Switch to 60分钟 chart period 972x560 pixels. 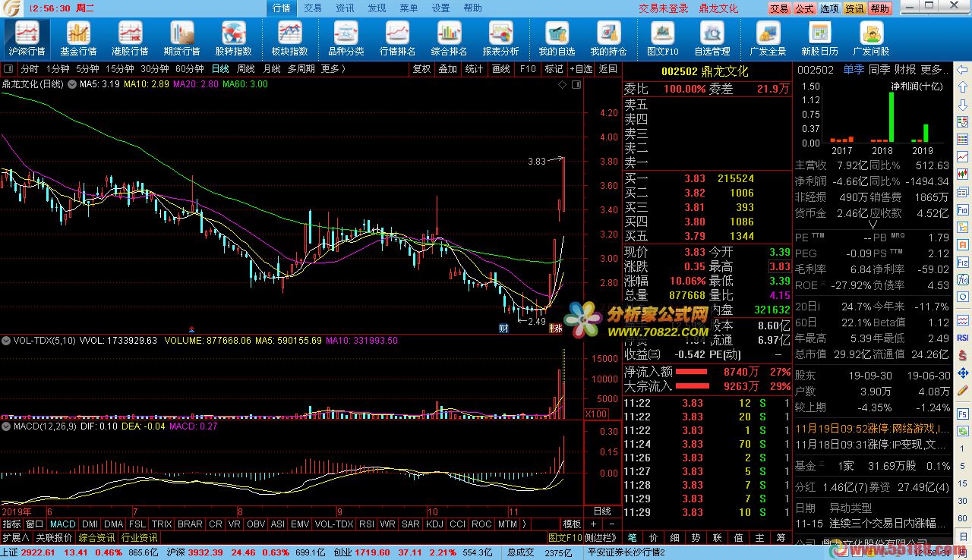coord(189,69)
